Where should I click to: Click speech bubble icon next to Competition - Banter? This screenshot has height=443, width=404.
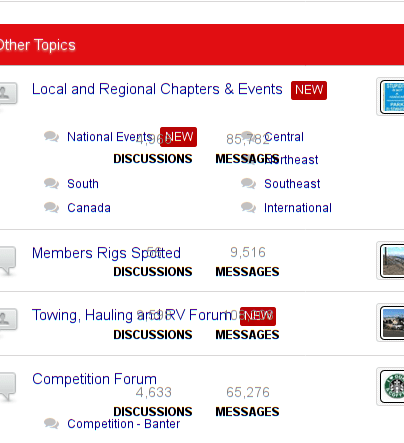51,424
